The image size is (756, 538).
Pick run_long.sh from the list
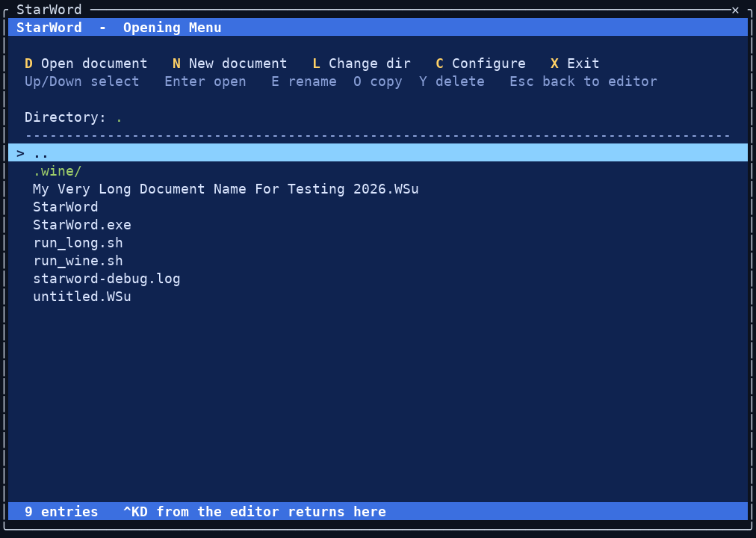point(78,243)
